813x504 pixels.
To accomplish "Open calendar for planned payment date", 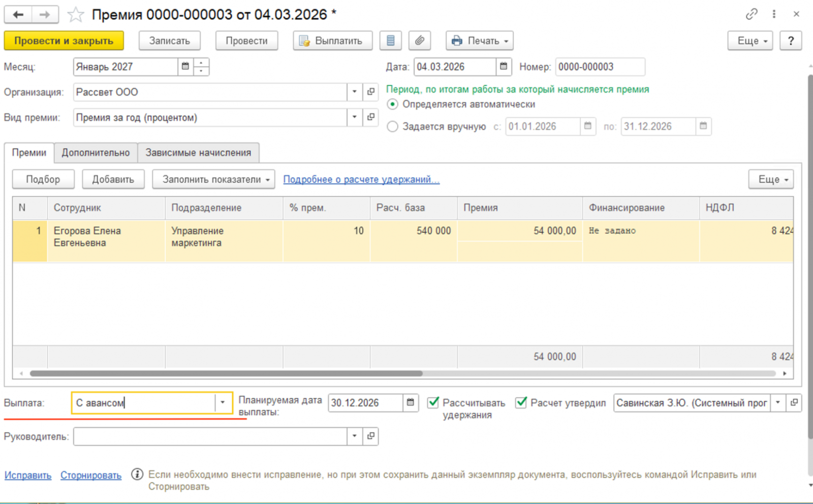I will coord(411,403).
